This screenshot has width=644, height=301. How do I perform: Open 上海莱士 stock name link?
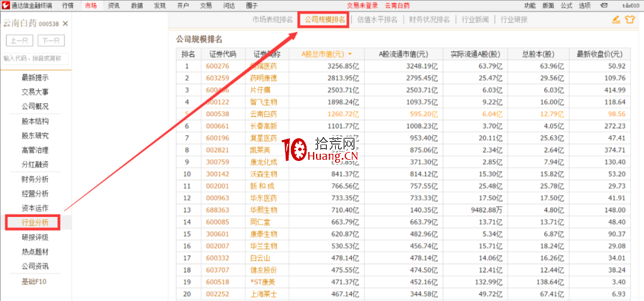(264, 294)
